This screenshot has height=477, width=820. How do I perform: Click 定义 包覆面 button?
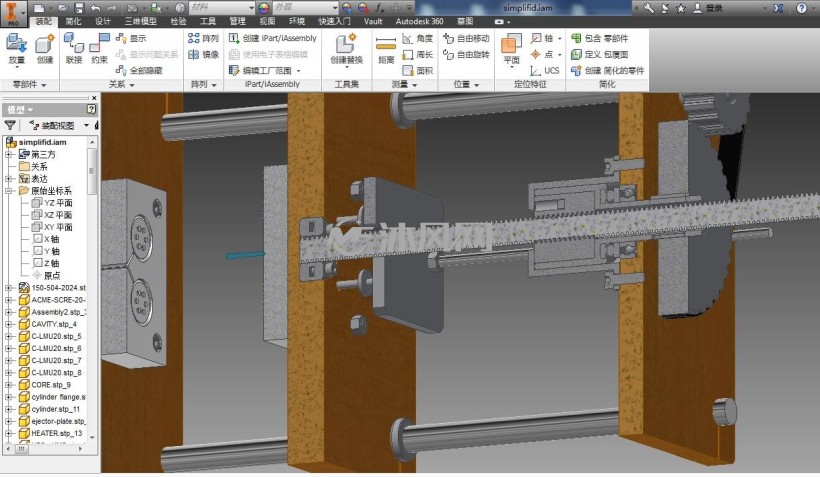pos(599,54)
